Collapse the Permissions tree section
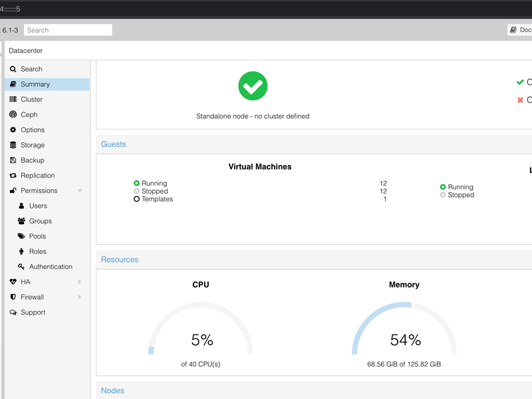Screen dimensions: 532x399 click(80, 191)
